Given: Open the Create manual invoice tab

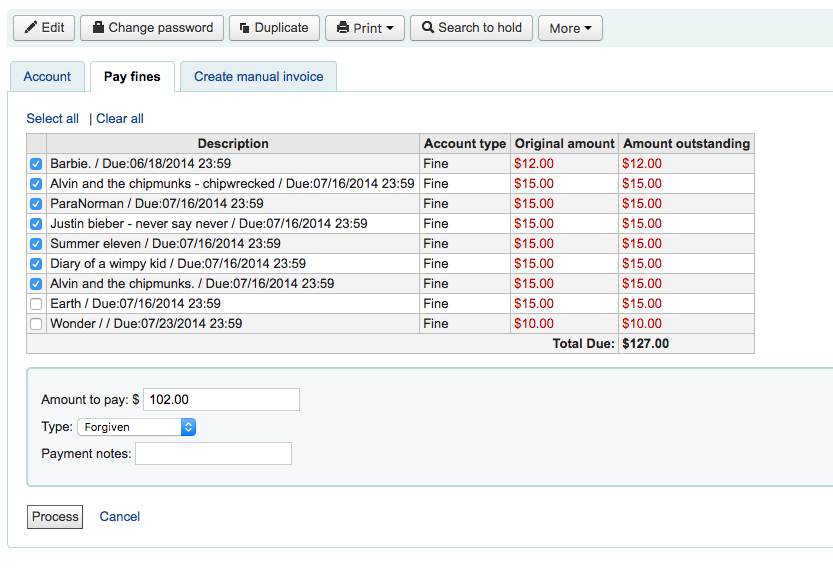Looking at the screenshot, I should coord(258,77).
